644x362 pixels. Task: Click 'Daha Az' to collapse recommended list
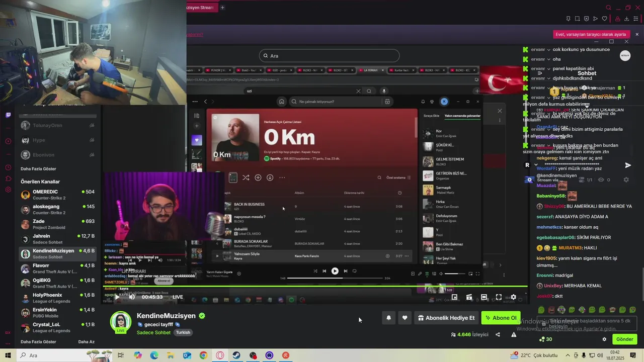pyautogui.click(x=86, y=342)
